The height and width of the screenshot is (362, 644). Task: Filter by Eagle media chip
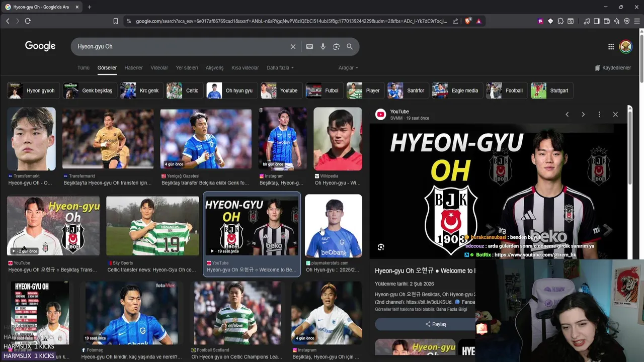click(457, 90)
